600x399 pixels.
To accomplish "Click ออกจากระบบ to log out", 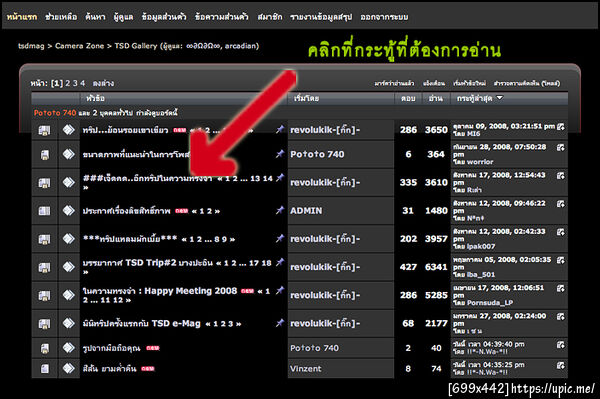I will pos(384,17).
